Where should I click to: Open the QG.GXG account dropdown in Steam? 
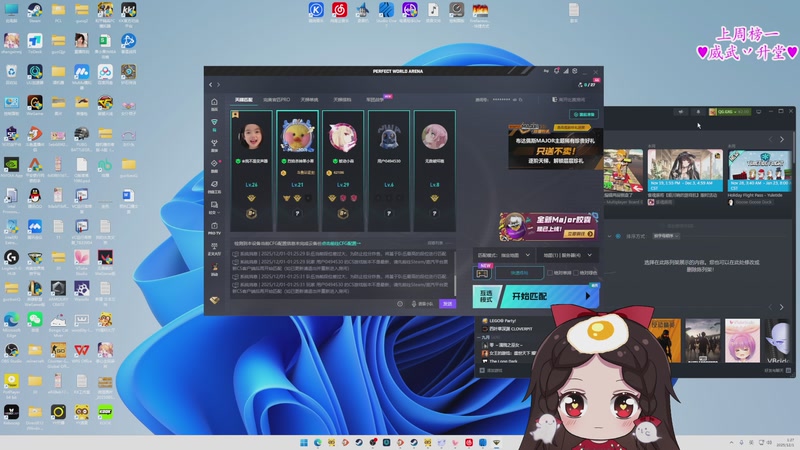(730, 112)
